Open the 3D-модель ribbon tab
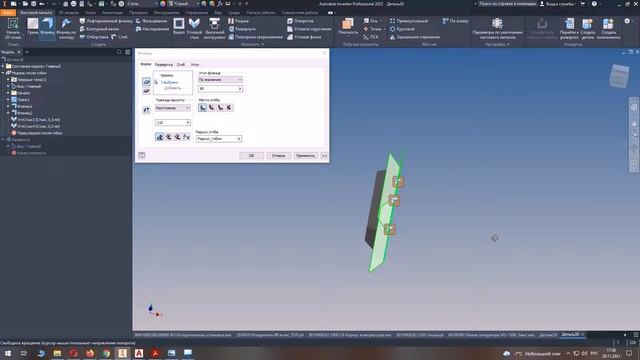This screenshot has width=640, height=360. (69, 13)
